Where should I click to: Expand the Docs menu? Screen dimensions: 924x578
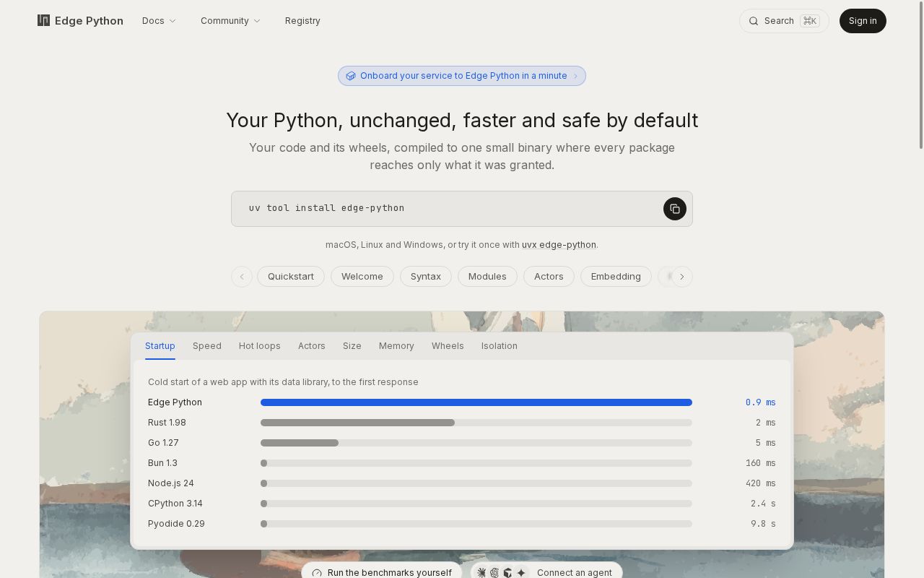[x=159, y=21]
